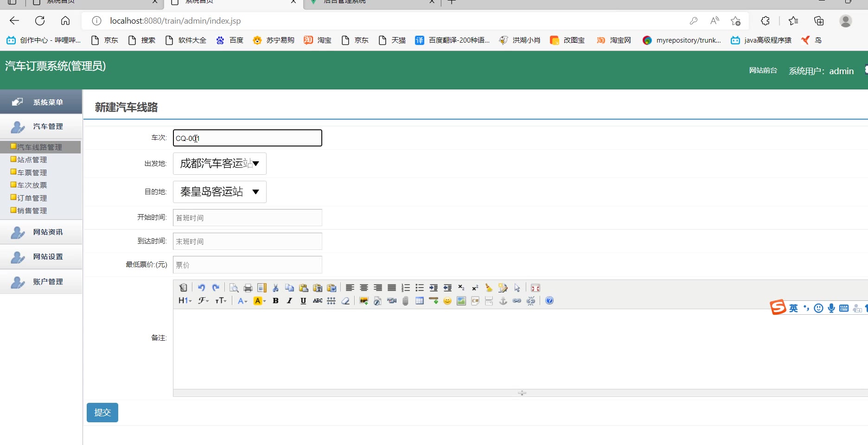Insert a template via the editor toolbar
The image size is (868, 445).
tap(262, 288)
